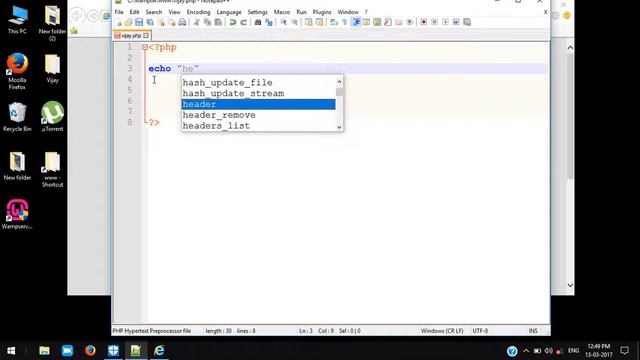Open the User Defined Language panel icon
This screenshot has width=640, height=360.
[x=366, y=22]
